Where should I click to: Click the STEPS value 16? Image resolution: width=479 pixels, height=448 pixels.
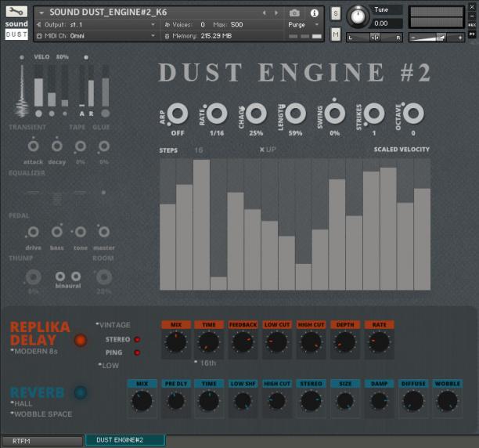click(199, 150)
